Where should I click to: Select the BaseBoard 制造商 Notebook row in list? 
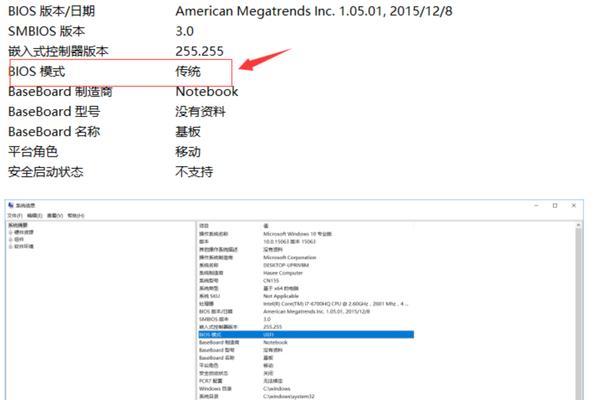306,343
